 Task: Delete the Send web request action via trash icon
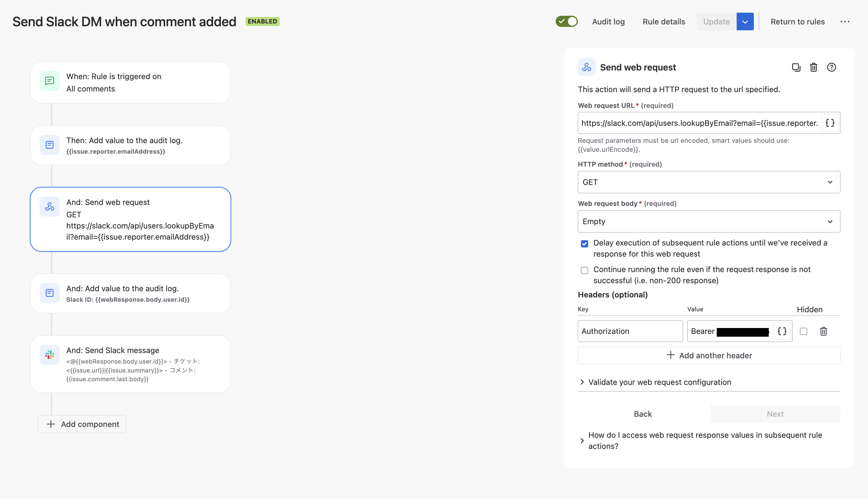pyautogui.click(x=814, y=67)
